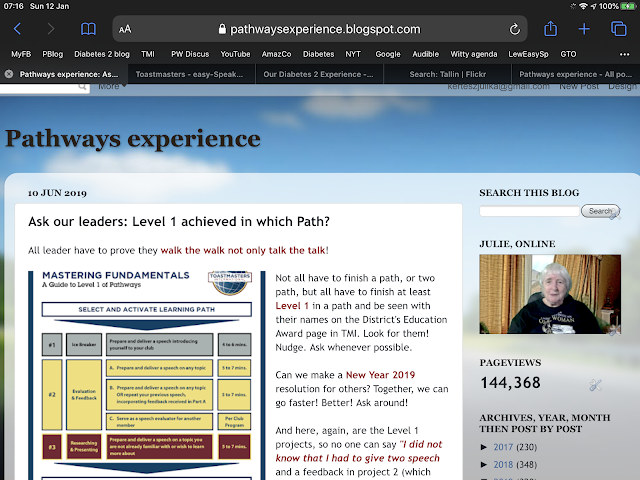Expand the 2018 archive triangle
This screenshot has width=640, height=480.
tap(484, 465)
